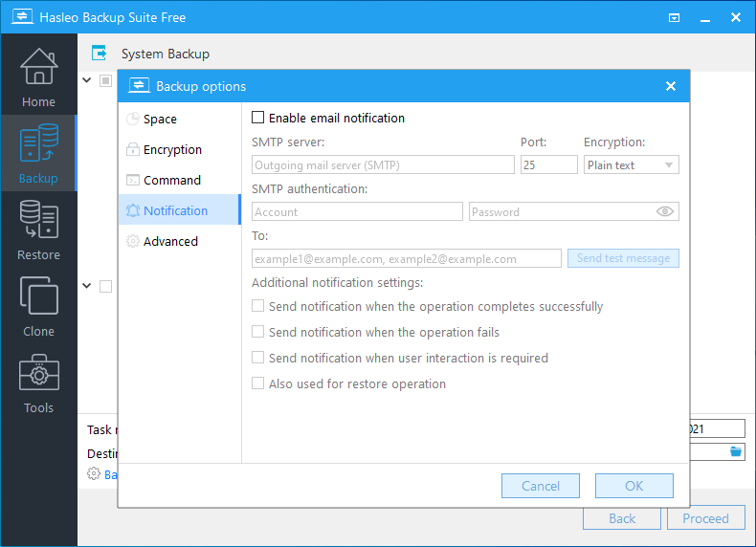Close the Backup options dialog
756x547 pixels.
(670, 86)
